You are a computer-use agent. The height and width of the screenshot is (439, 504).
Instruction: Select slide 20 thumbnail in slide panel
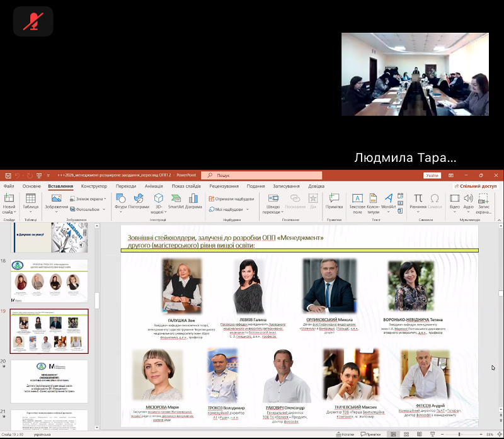[x=49, y=381]
